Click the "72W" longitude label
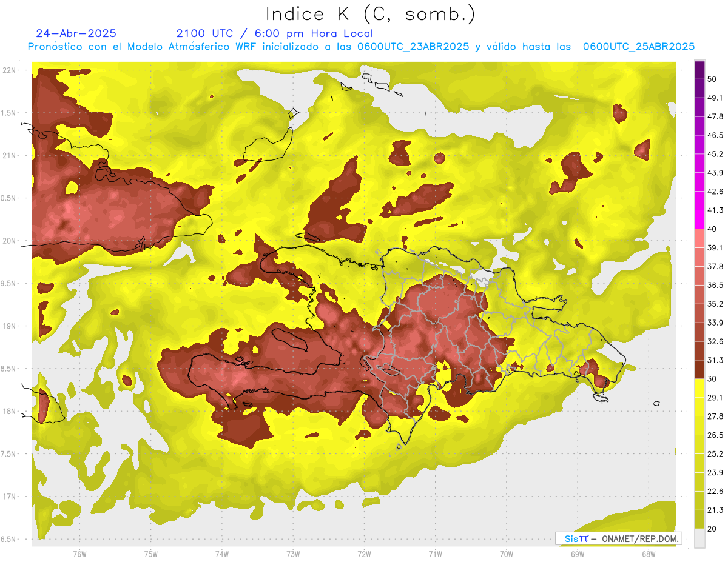This screenshot has height=562, width=728. pyautogui.click(x=364, y=554)
